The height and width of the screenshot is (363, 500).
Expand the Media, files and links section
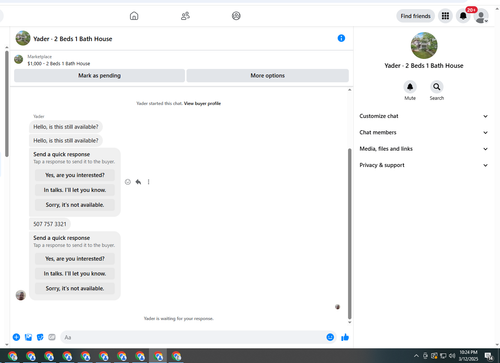[x=424, y=149]
